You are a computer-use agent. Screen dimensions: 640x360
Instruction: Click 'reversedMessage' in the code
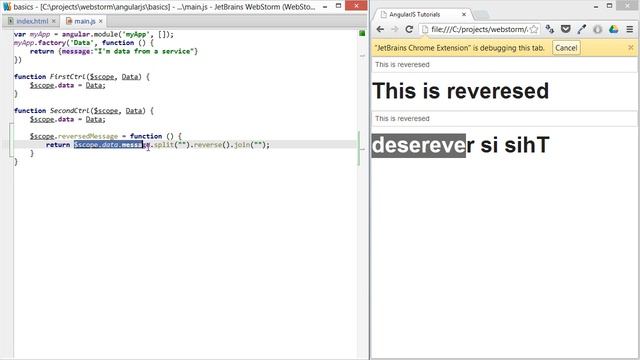click(x=88, y=136)
